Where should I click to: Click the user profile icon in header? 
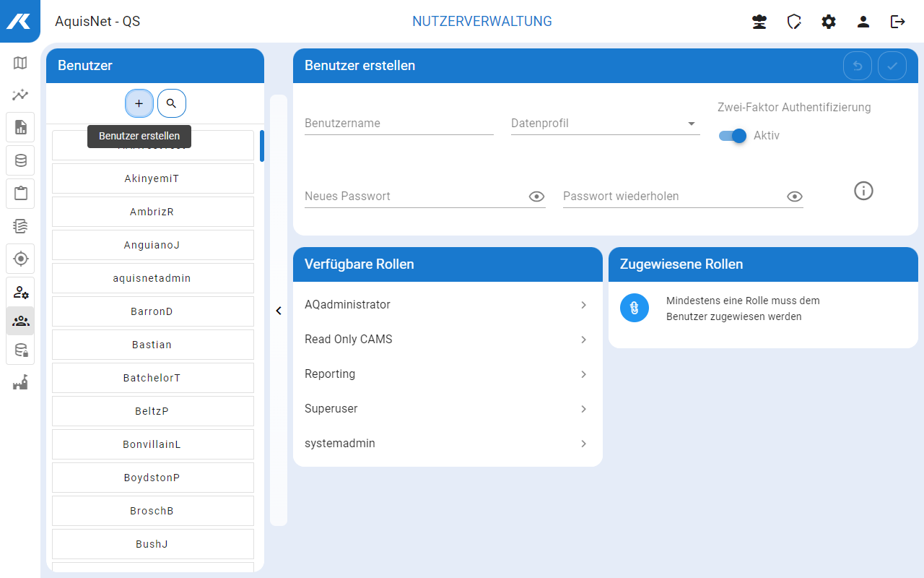pos(863,22)
